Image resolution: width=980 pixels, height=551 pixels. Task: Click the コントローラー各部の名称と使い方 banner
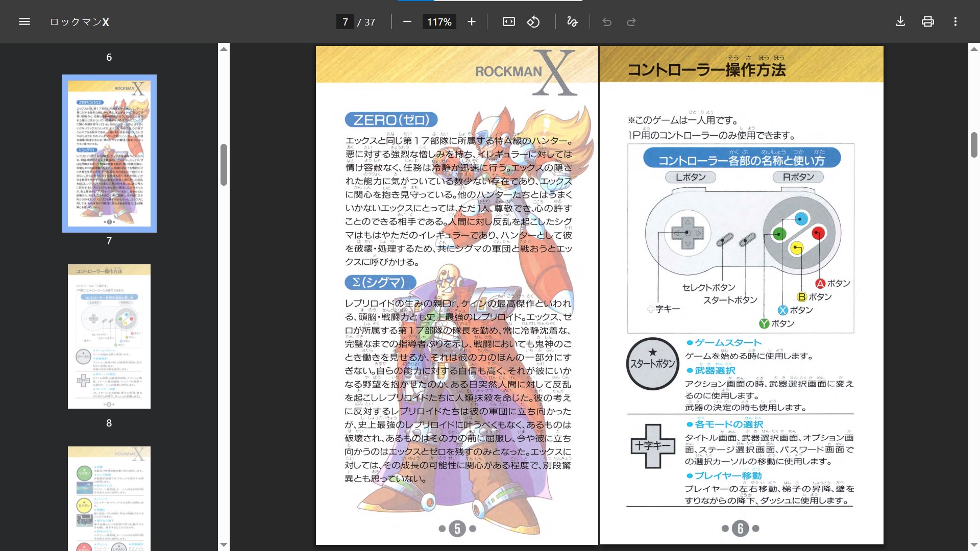pos(742,158)
